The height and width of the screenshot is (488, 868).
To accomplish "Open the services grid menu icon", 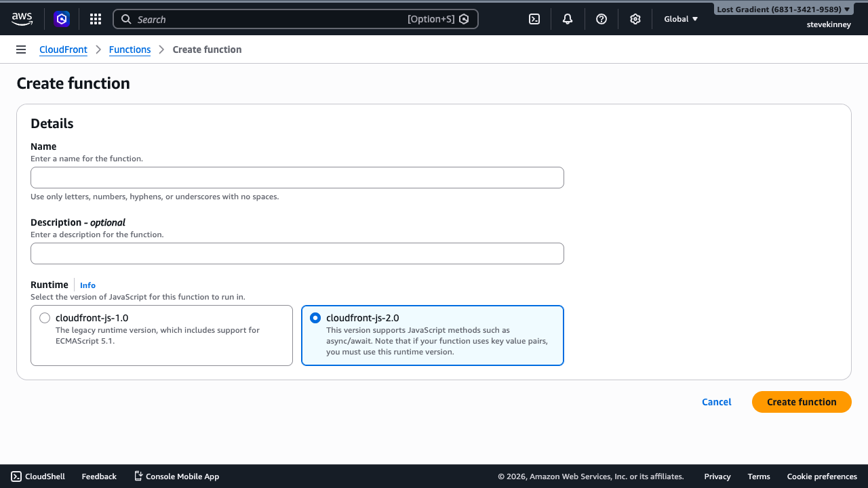I will click(x=96, y=19).
